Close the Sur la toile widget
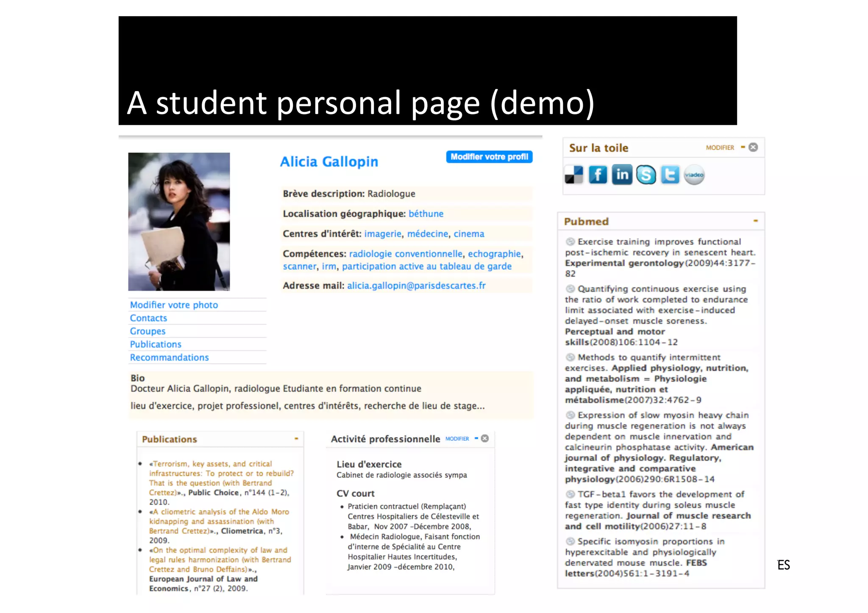 pos(753,147)
